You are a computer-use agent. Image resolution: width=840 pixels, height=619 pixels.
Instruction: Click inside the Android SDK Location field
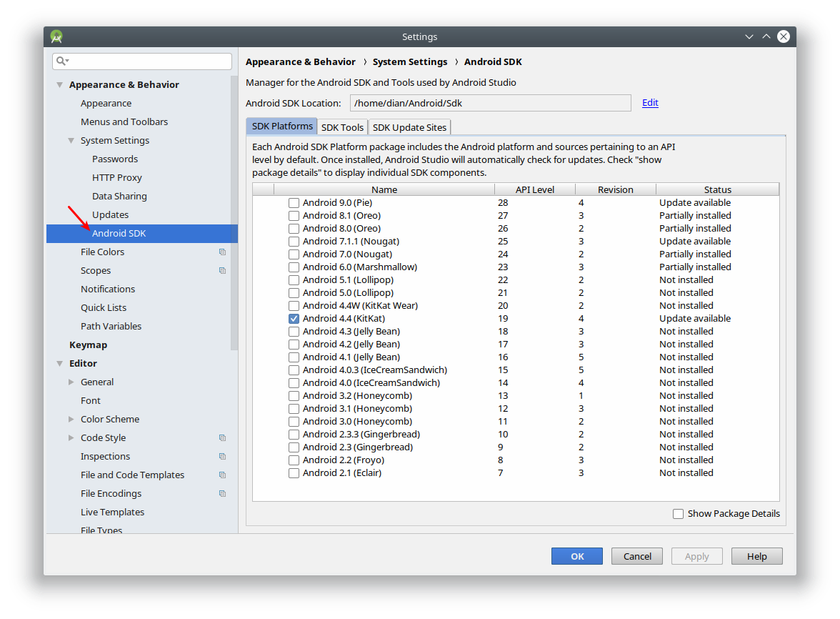[491, 103]
